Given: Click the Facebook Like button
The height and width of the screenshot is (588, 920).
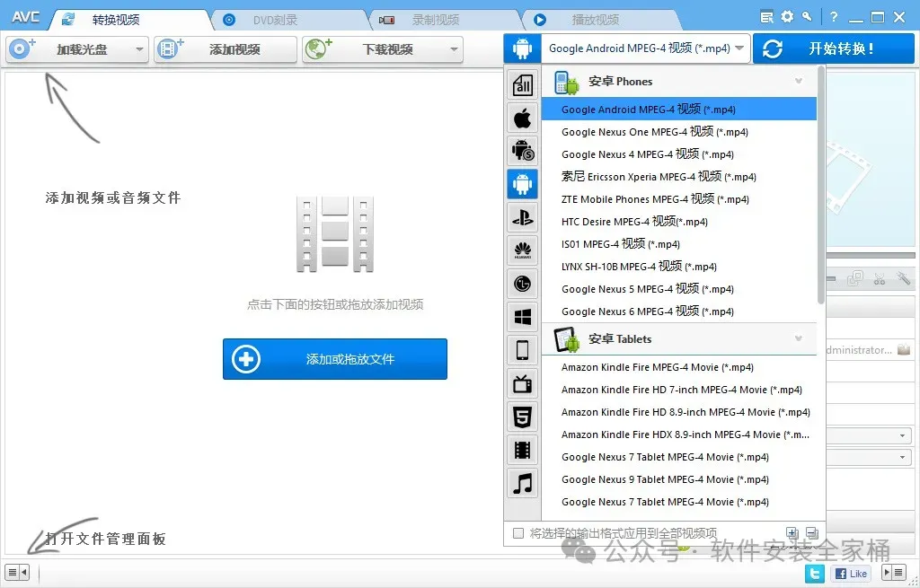Looking at the screenshot, I should click(x=851, y=574).
